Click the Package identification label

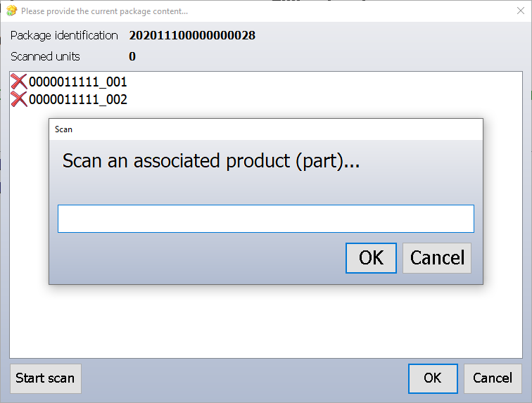[64, 35]
